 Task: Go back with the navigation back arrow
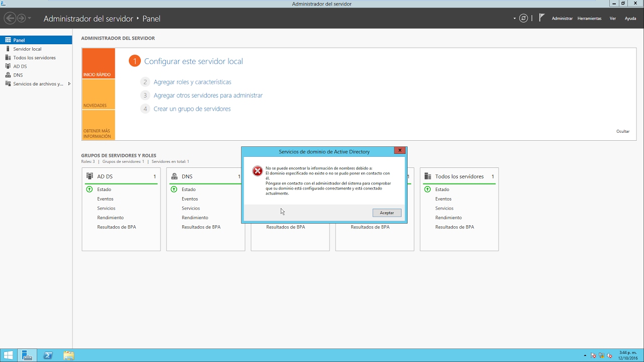pos(10,18)
